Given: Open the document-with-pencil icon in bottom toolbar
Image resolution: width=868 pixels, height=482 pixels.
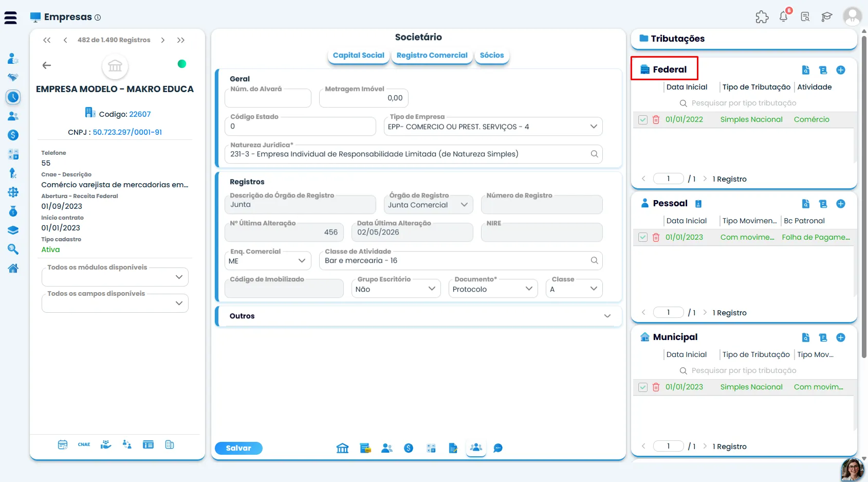Looking at the screenshot, I should point(453,448).
